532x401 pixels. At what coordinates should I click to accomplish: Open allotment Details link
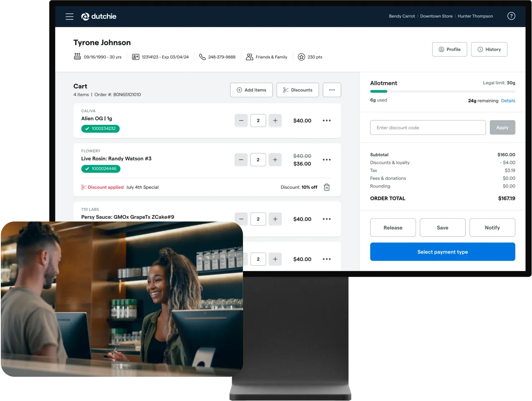508,101
